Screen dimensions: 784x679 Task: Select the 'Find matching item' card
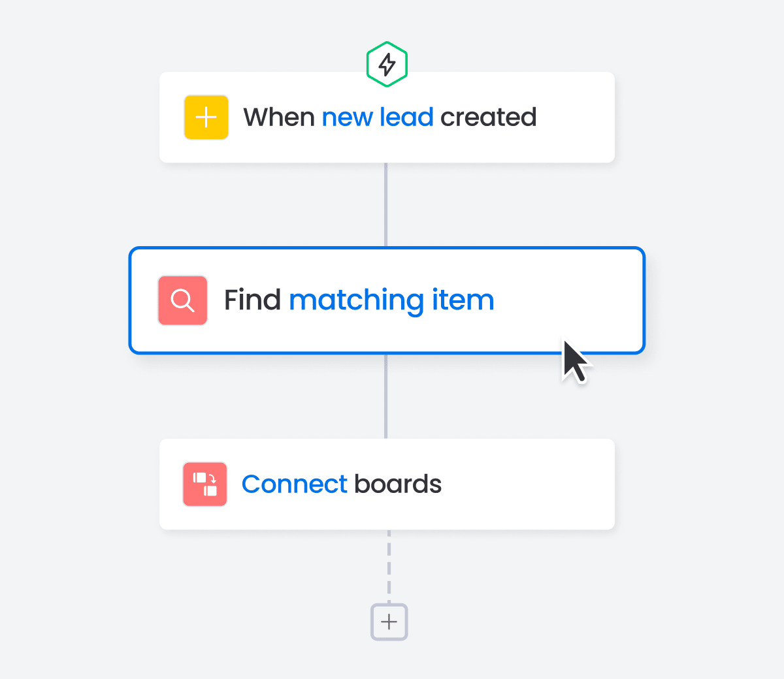pyautogui.click(x=387, y=300)
